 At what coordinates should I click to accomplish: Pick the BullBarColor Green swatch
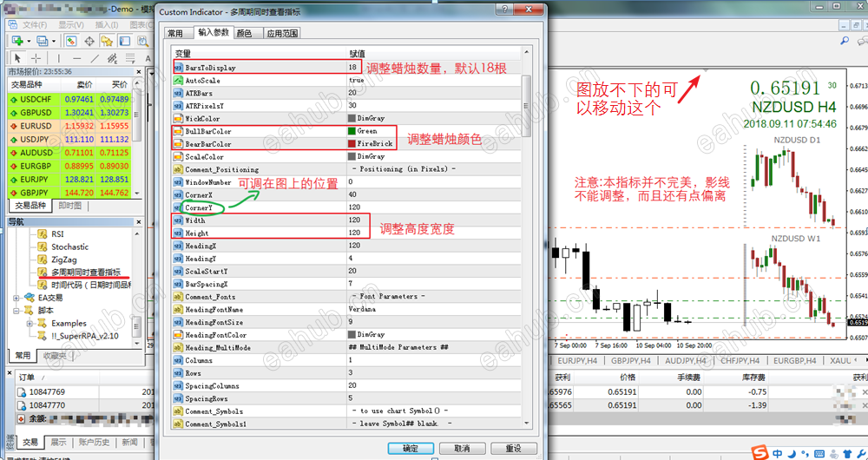(x=351, y=131)
